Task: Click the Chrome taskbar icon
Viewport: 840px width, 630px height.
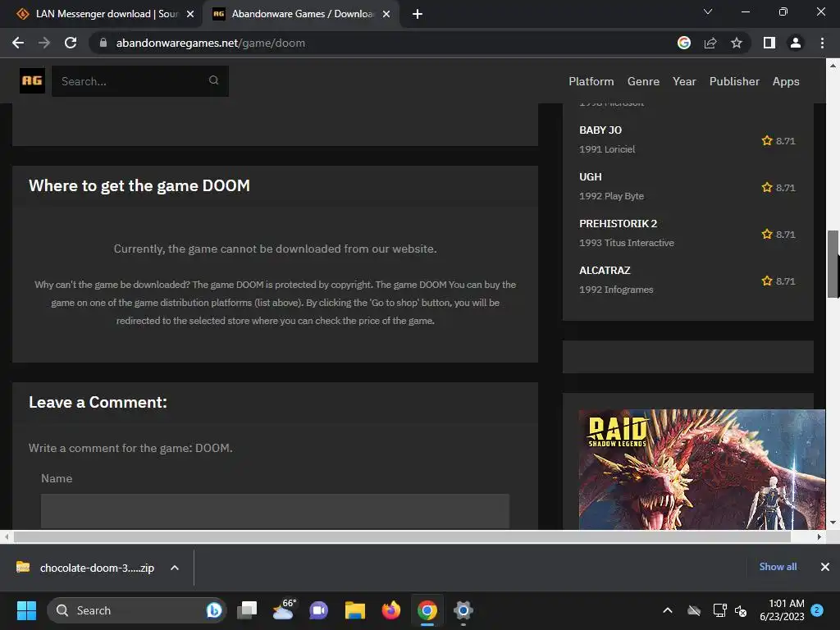Action: (x=427, y=610)
